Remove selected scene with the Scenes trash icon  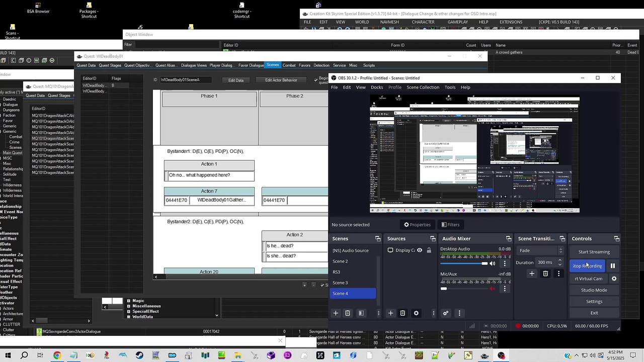coord(348,313)
